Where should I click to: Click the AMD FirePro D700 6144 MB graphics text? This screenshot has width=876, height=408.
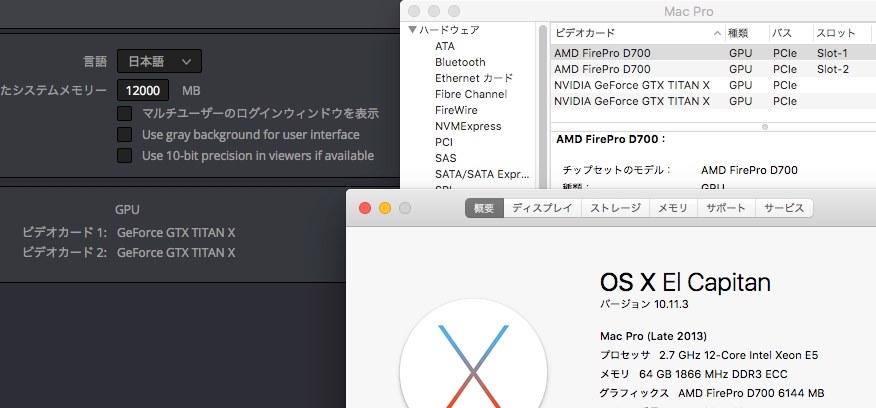(x=751, y=393)
